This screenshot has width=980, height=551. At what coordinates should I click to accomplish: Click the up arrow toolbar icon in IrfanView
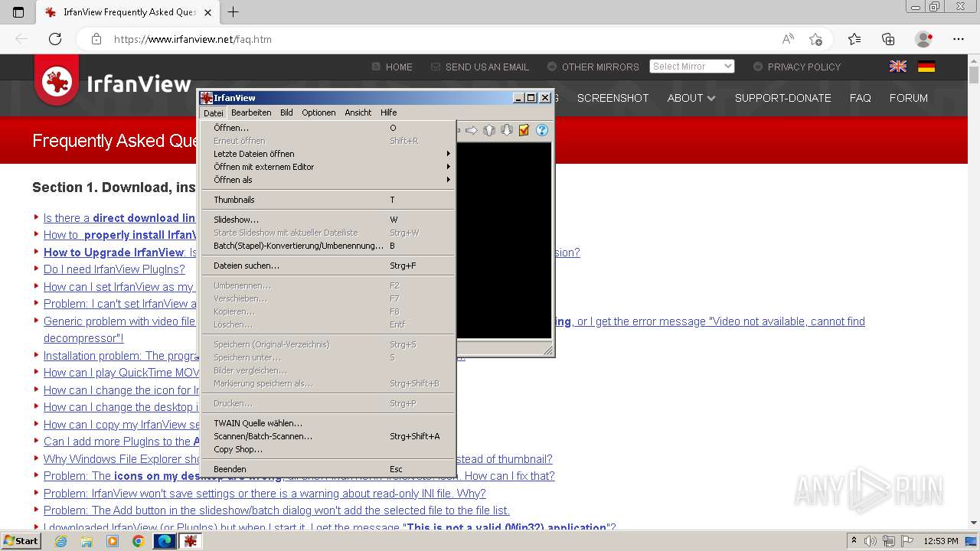[x=489, y=130]
